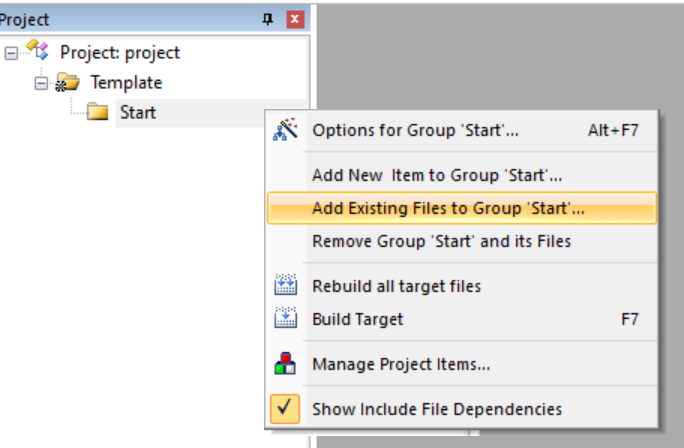Toggle the Show Include File Dependencies checkmark
This screenshot has width=684, height=448.
pyautogui.click(x=285, y=409)
